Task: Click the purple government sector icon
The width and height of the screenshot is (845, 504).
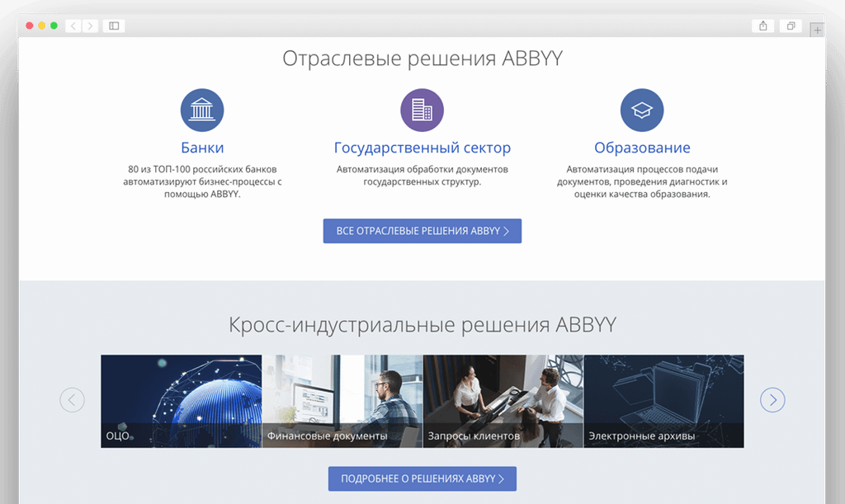Action: 422,110
